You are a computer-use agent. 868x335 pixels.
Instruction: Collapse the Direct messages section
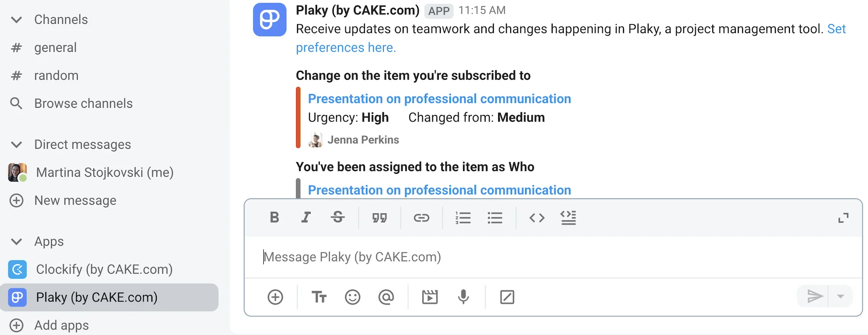(17, 145)
